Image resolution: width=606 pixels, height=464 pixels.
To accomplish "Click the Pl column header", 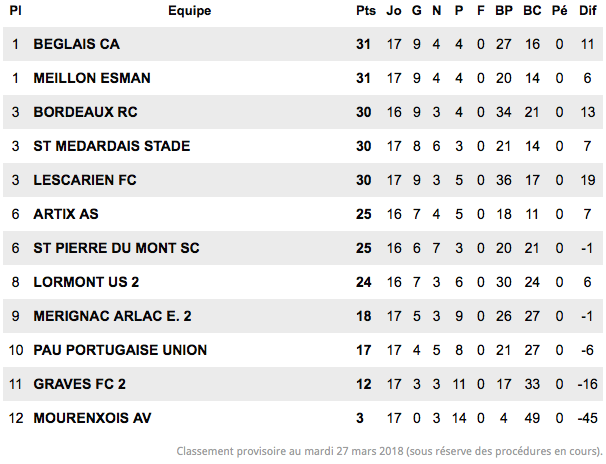I will pyautogui.click(x=15, y=10).
